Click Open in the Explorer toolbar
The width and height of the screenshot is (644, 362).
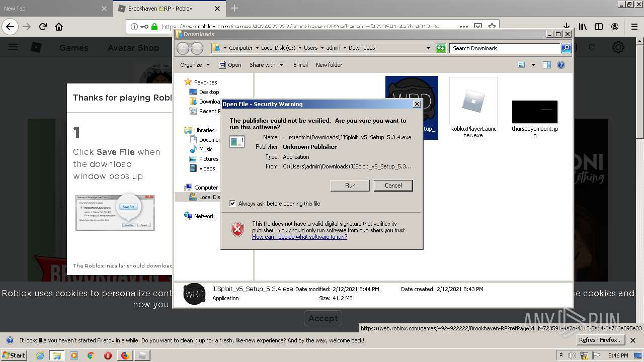230,65
